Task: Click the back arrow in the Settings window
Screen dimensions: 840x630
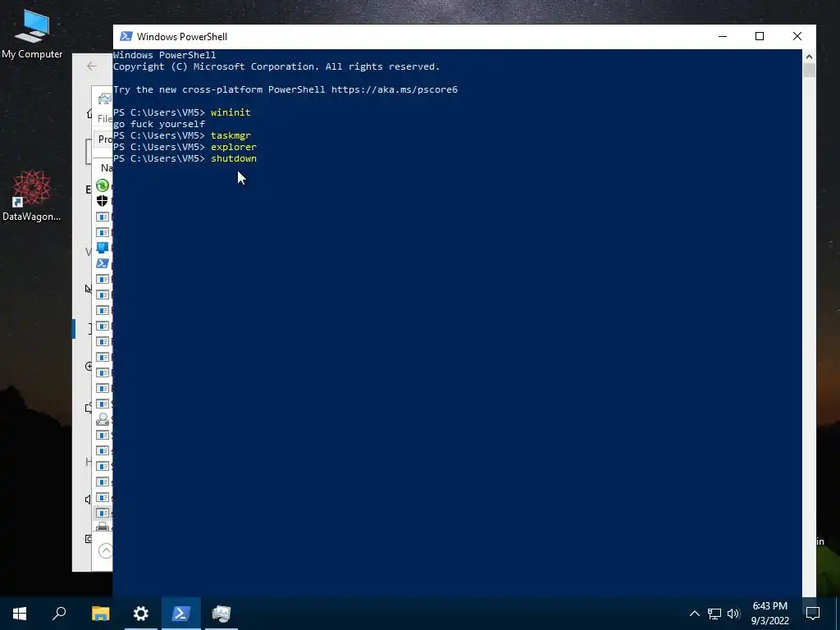Action: [92, 66]
